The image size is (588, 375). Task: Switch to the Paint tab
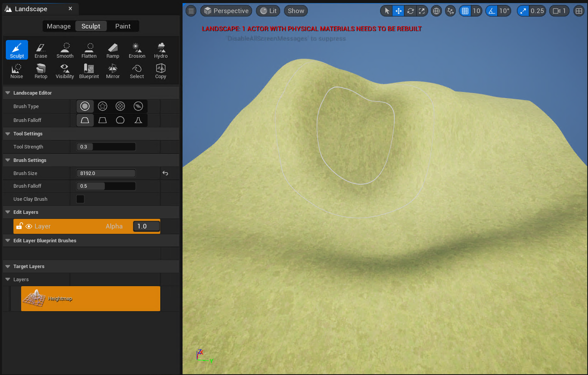click(x=123, y=26)
